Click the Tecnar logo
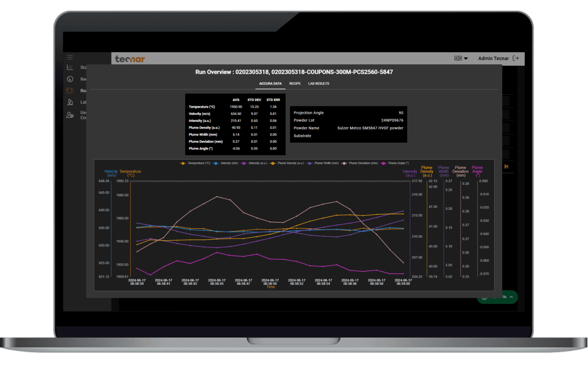The height and width of the screenshot is (392, 588). [130, 59]
